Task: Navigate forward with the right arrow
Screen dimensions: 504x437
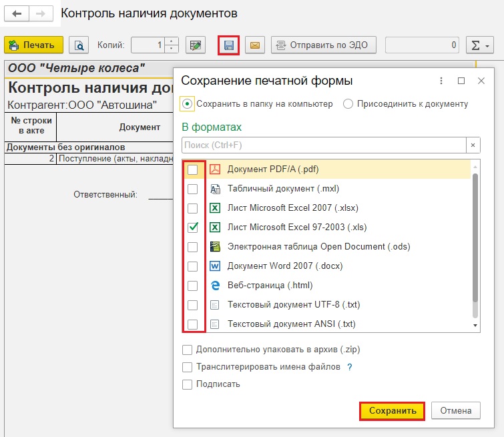Action: (41, 13)
